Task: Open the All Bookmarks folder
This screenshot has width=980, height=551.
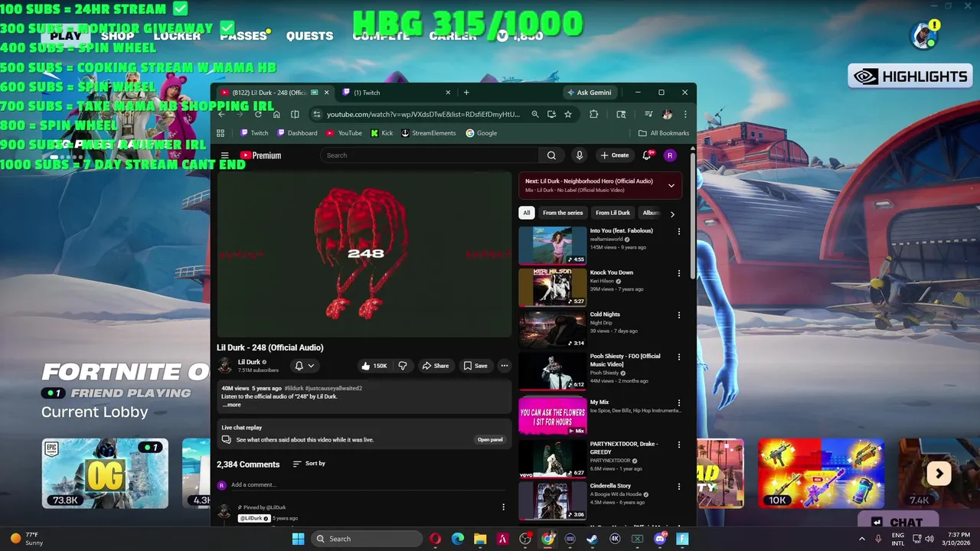Action: [x=664, y=133]
